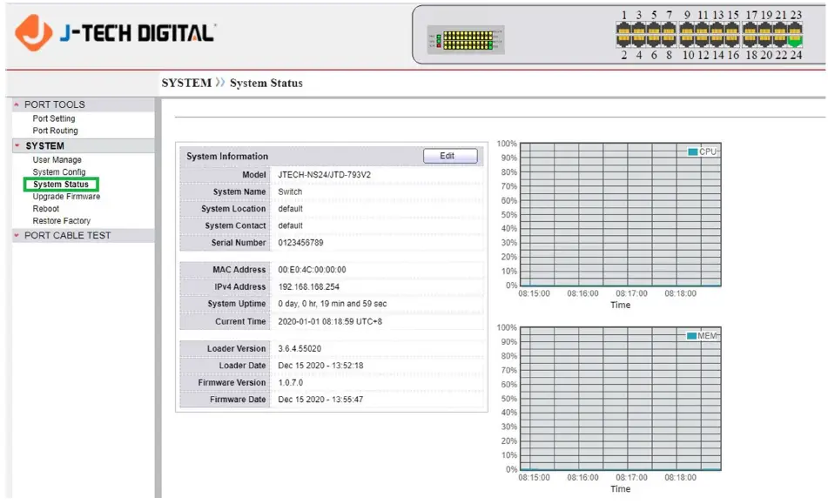Open the Port Setting menu entry
The image size is (828, 504).
coord(52,118)
